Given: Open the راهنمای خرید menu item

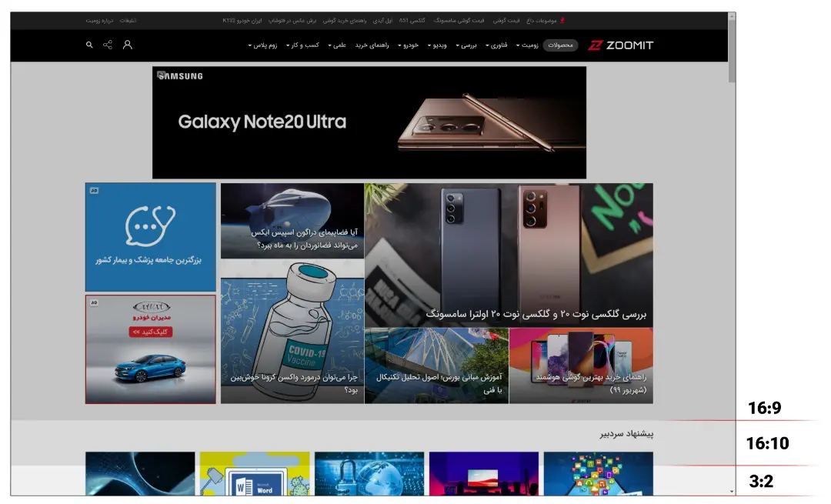Looking at the screenshot, I should click(372, 45).
